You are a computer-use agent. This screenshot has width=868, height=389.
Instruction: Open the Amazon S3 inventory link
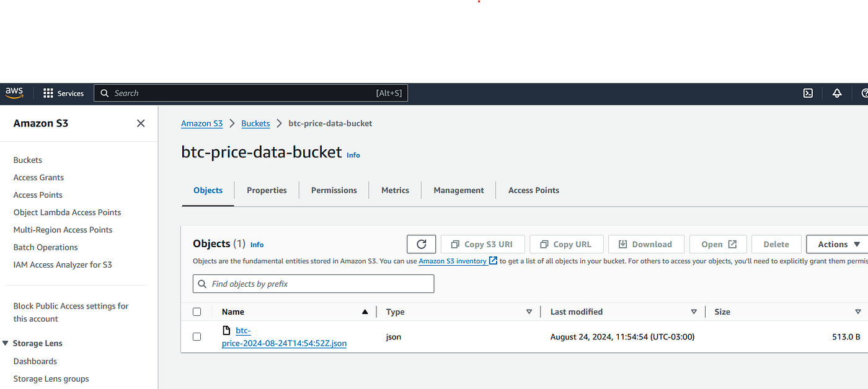453,261
